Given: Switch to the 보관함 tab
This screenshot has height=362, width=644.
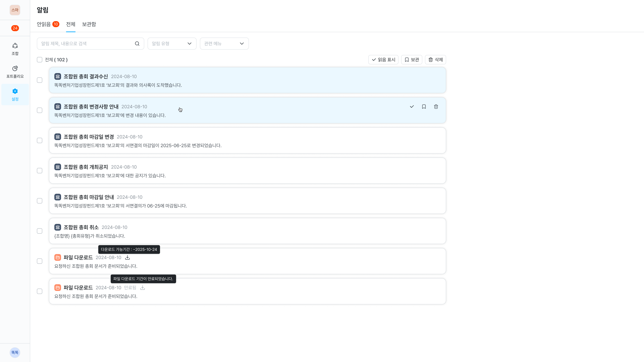Looking at the screenshot, I should (89, 24).
